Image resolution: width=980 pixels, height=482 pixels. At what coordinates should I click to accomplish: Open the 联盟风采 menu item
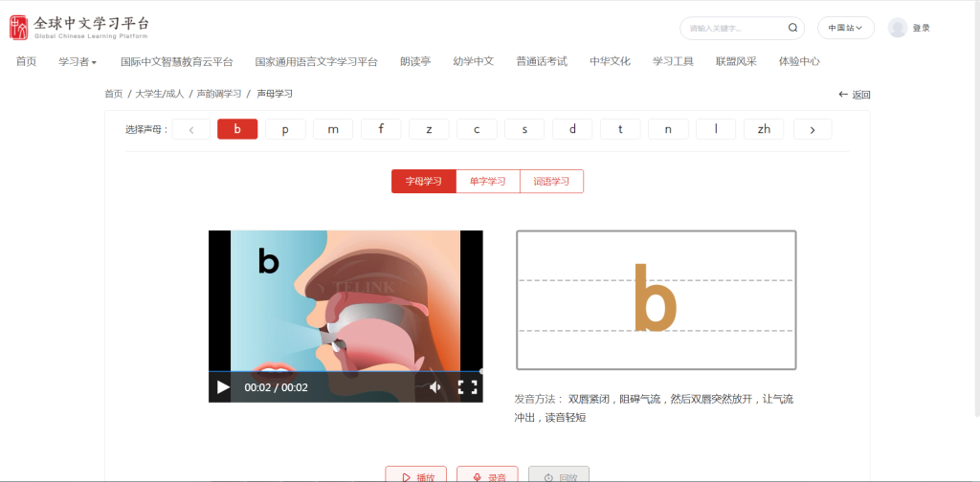pyautogui.click(x=736, y=61)
